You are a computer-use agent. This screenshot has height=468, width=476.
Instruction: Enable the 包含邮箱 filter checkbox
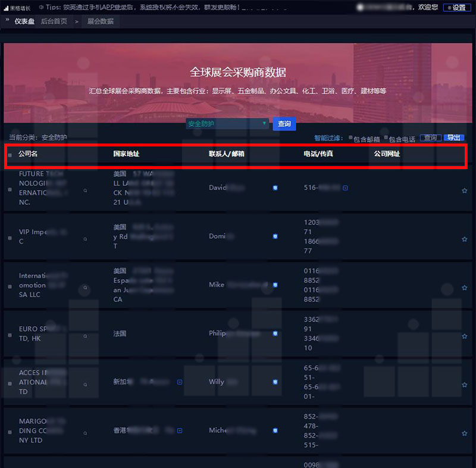coord(350,138)
